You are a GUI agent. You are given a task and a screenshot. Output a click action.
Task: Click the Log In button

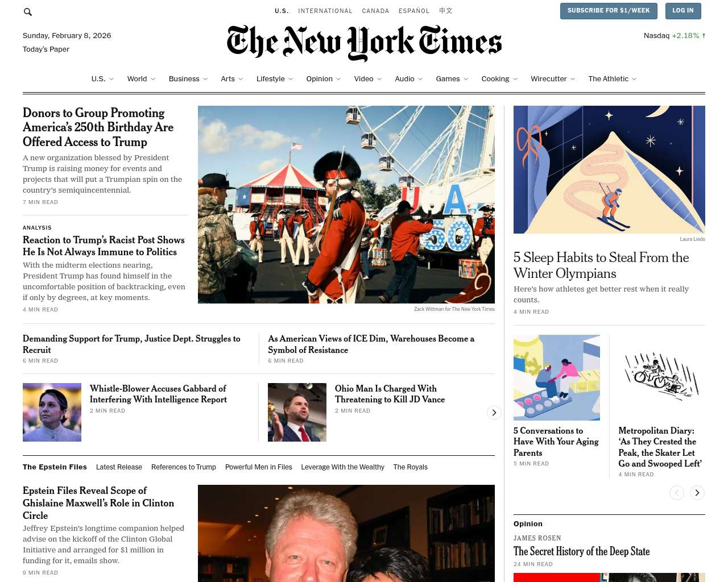click(683, 11)
